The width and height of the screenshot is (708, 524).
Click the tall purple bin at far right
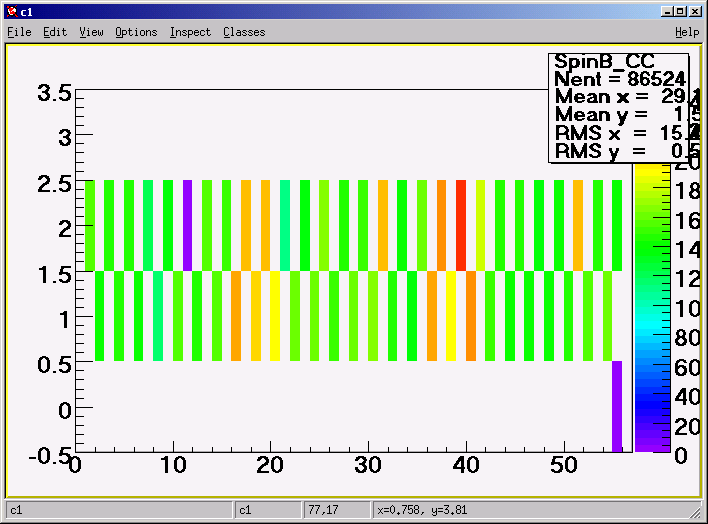point(617,406)
